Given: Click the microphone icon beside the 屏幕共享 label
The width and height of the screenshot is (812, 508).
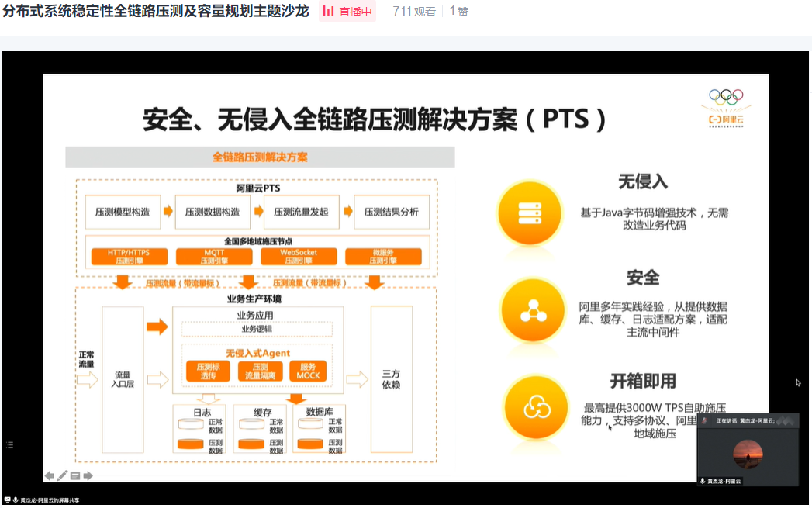Looking at the screenshot, I should coord(16,500).
